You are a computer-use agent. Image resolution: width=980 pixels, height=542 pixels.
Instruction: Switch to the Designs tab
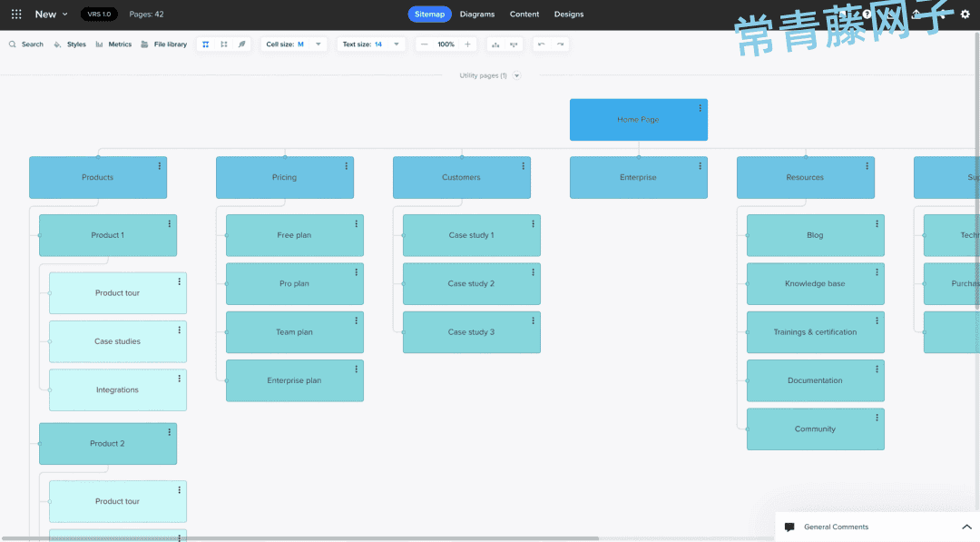coord(569,14)
